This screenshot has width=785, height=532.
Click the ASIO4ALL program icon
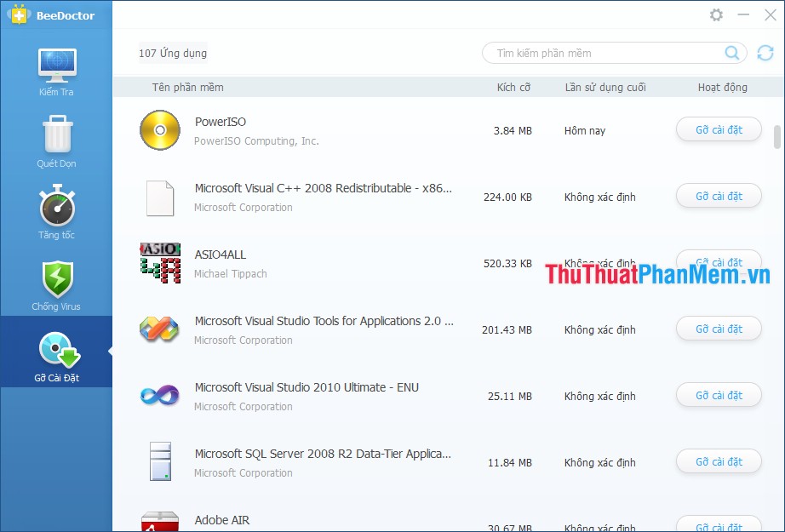click(x=159, y=263)
